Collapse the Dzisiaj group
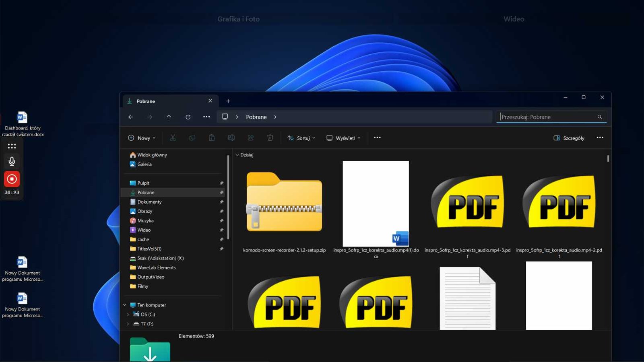Viewport: 644px width, 362px height. coord(237,155)
